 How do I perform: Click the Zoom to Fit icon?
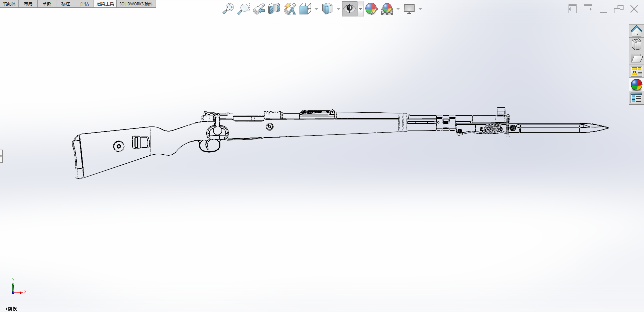(x=228, y=9)
